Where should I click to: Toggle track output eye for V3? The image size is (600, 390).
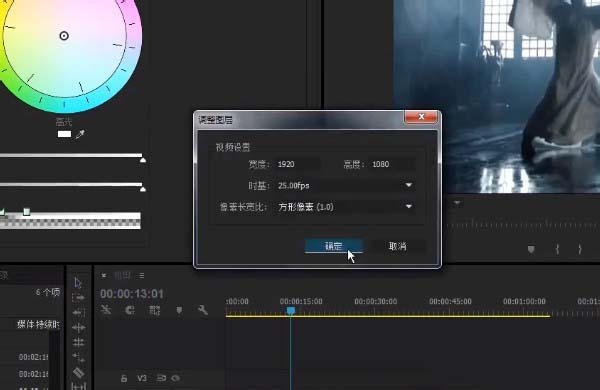(176, 378)
